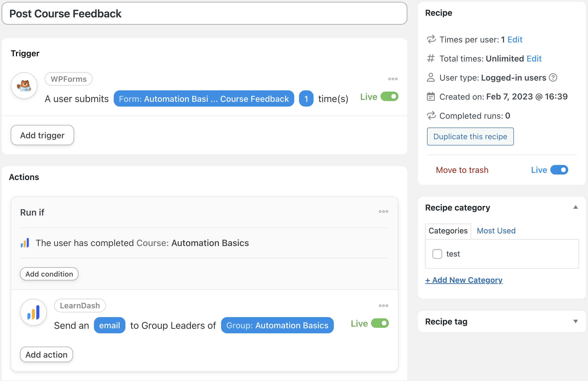Switch to the Most Used tab
The height and width of the screenshot is (381, 588).
click(496, 231)
